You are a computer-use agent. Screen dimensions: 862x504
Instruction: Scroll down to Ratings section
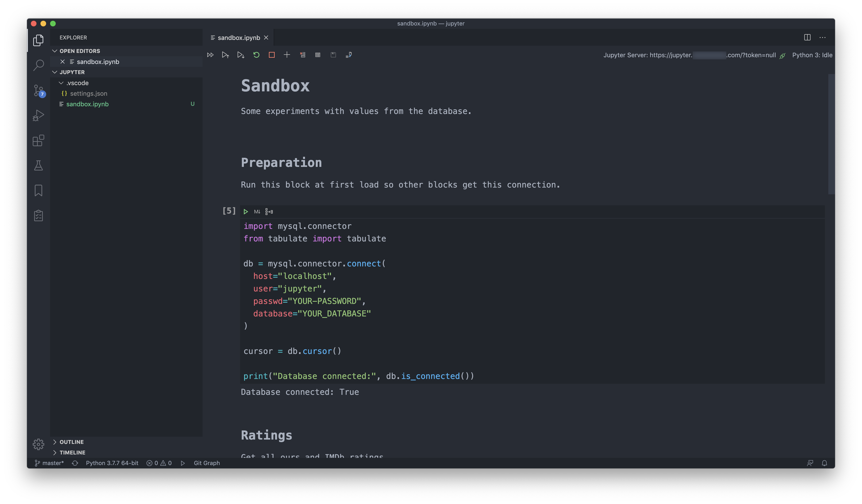tap(266, 435)
